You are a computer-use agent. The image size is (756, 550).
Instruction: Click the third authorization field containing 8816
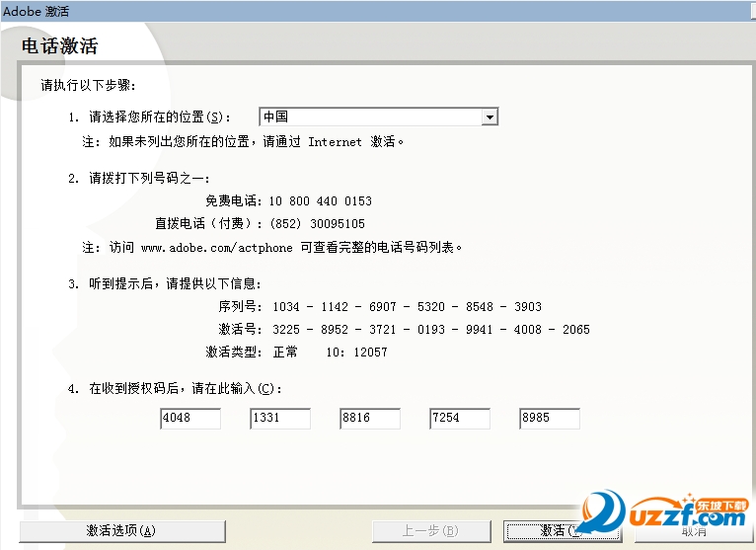[370, 419]
